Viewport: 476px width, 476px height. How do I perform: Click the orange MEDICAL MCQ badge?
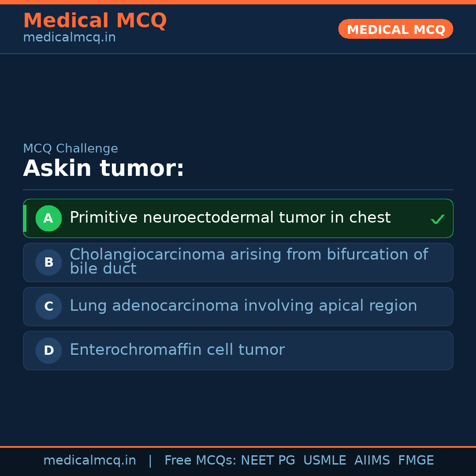coord(395,30)
